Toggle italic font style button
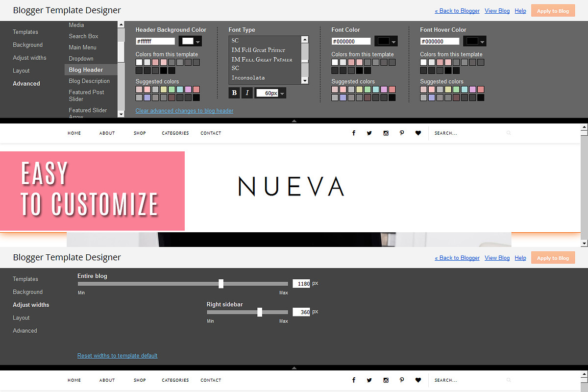 point(247,93)
